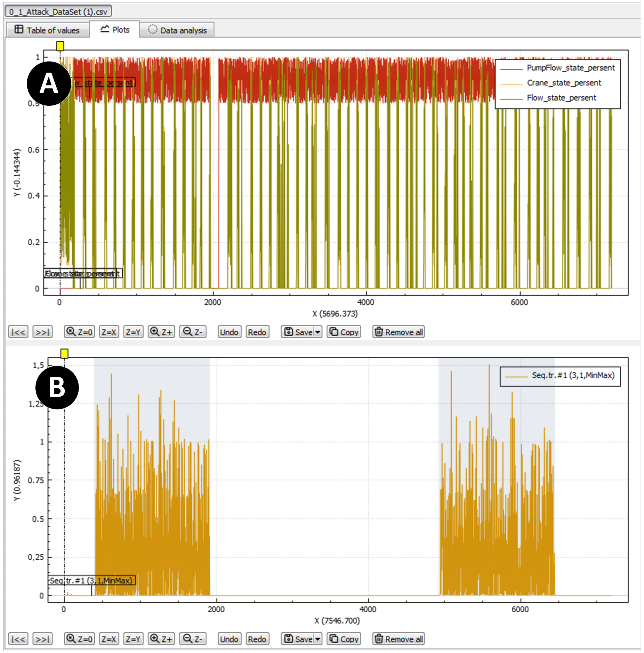
Task: Open Save dropdown arrow in top toolbar
Action: 318,332
